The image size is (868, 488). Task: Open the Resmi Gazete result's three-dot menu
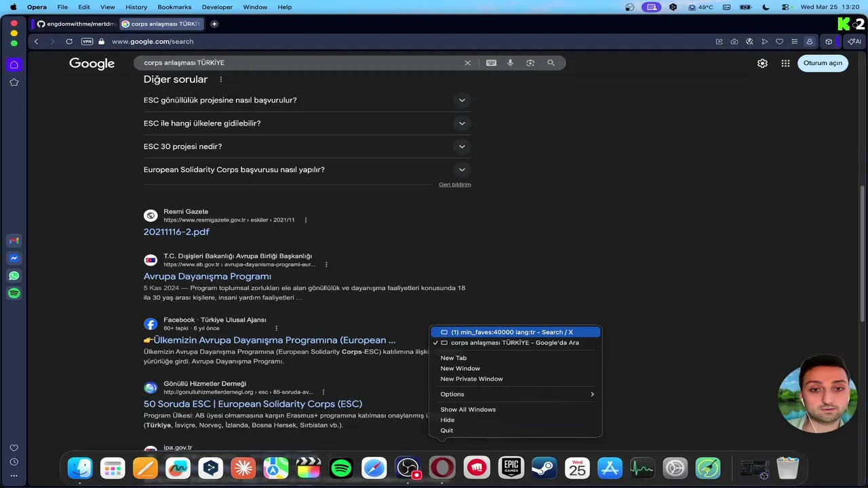[x=306, y=220]
